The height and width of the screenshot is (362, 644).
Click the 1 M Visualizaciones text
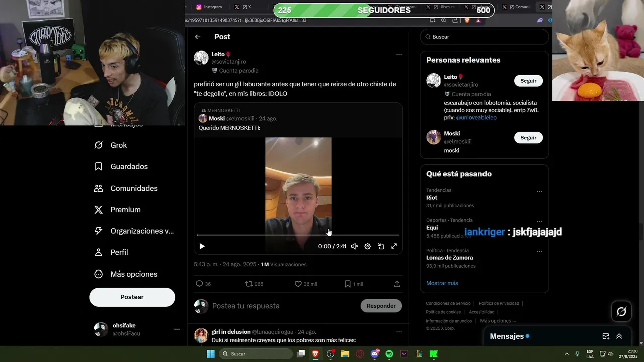[x=283, y=264]
